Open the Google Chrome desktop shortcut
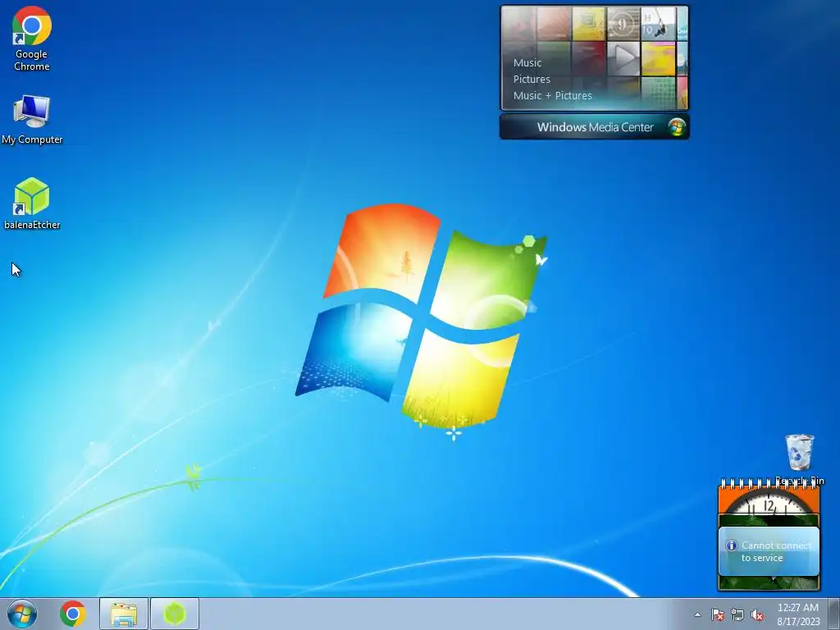 (x=32, y=39)
